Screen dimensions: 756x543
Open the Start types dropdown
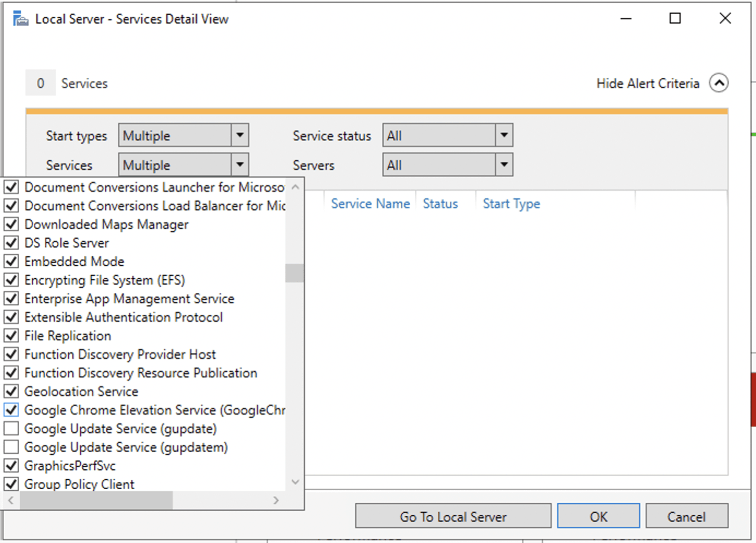click(x=239, y=136)
